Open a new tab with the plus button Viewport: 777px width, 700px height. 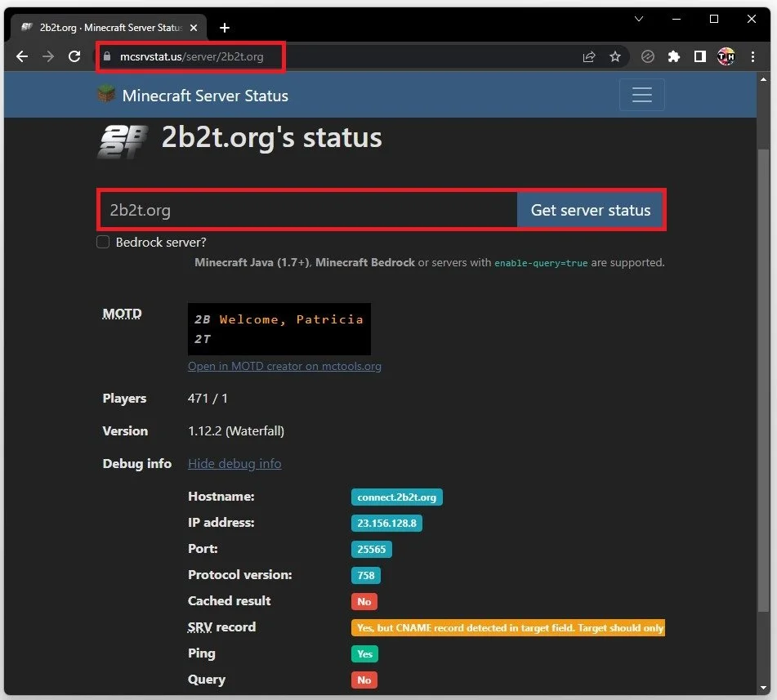point(225,28)
